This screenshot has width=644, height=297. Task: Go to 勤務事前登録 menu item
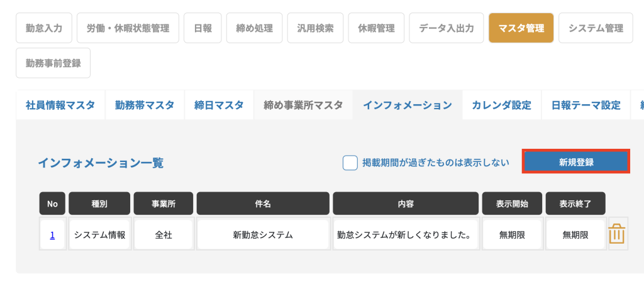[53, 63]
